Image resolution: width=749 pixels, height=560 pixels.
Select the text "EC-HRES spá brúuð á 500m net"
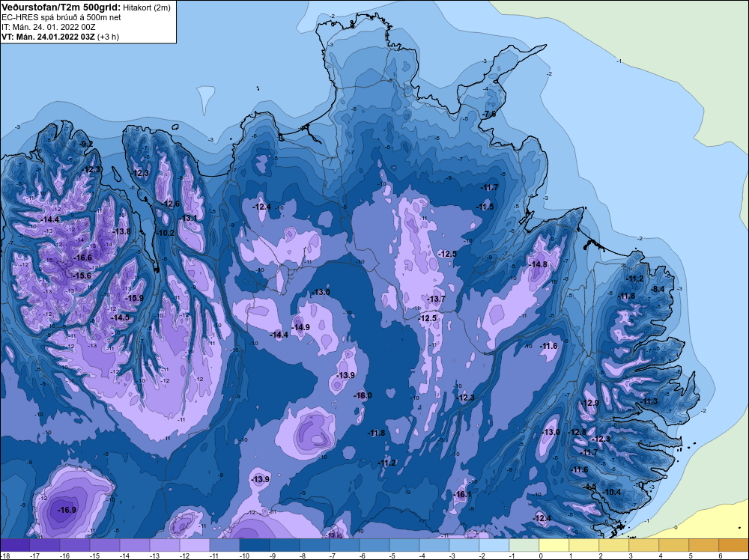coord(61,18)
